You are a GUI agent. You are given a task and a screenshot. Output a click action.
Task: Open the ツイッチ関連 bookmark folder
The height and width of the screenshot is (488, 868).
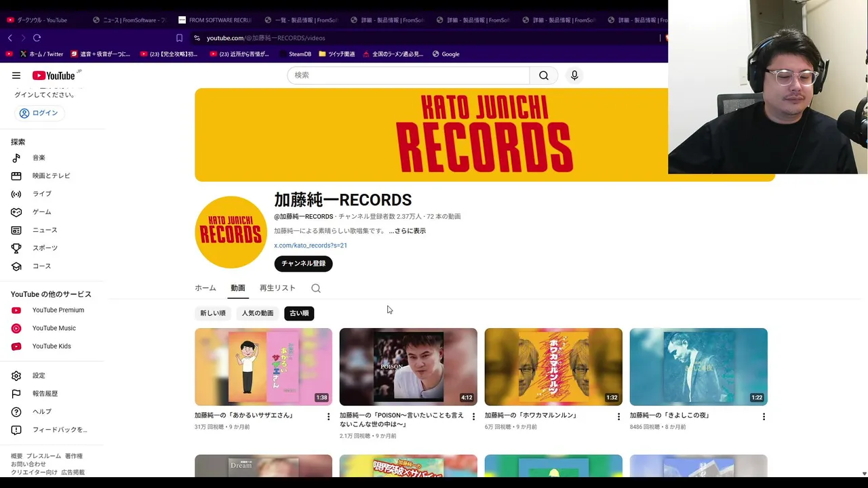point(337,54)
